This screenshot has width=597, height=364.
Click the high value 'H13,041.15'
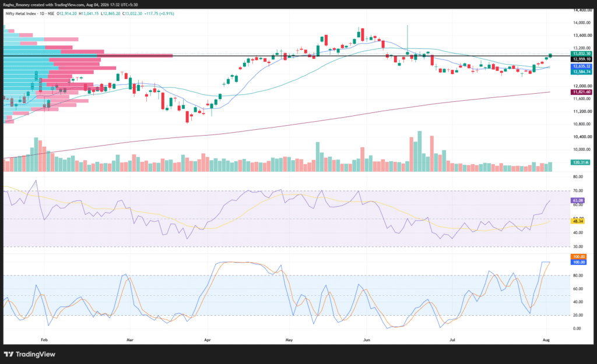(x=89, y=13)
